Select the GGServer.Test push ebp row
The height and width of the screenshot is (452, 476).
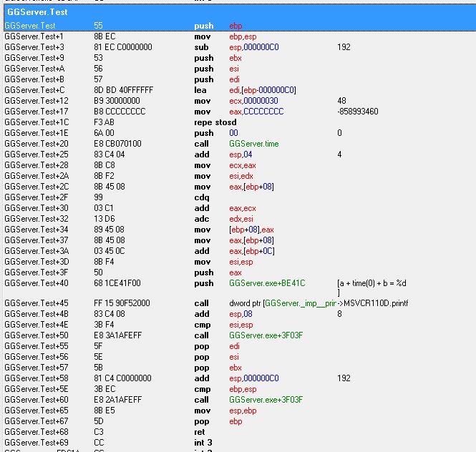(x=240, y=26)
